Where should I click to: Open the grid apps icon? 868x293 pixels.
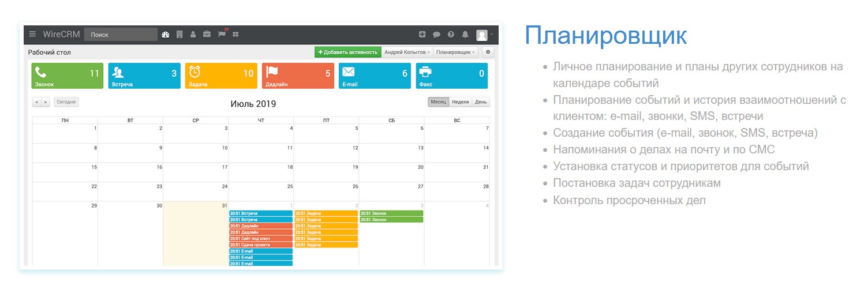(235, 35)
